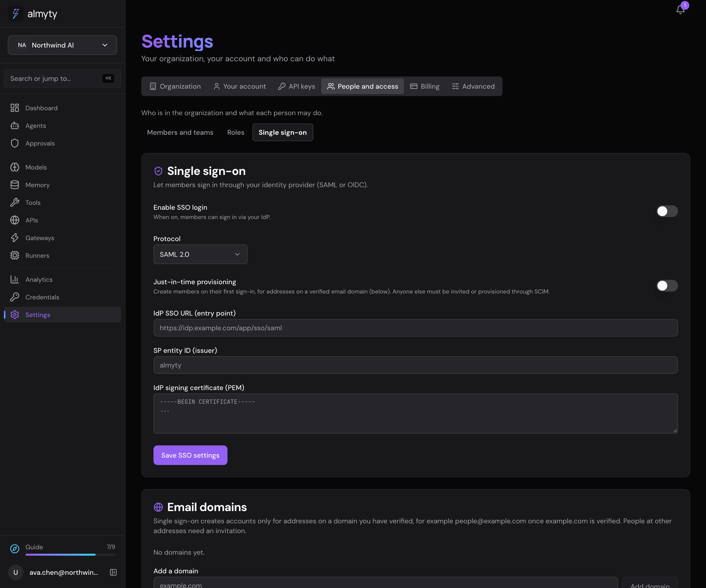This screenshot has height=588, width=706.
Task: Open the notifications bell
Action: tap(680, 10)
